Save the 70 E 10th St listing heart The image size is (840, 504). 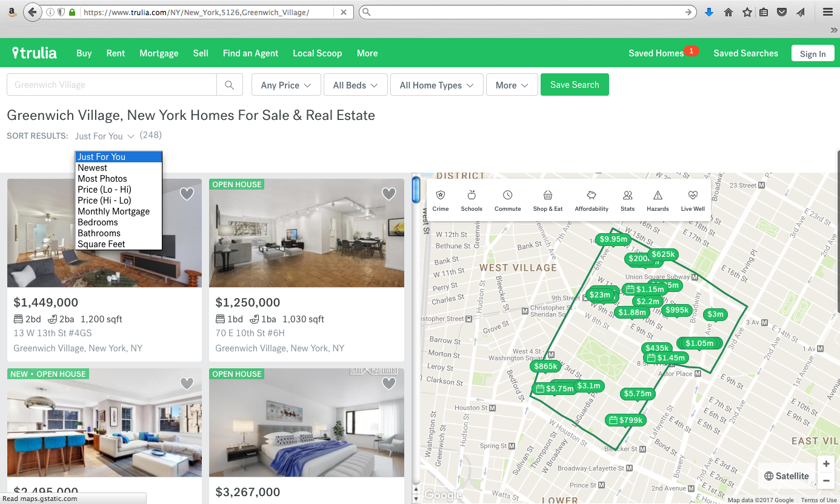388,194
